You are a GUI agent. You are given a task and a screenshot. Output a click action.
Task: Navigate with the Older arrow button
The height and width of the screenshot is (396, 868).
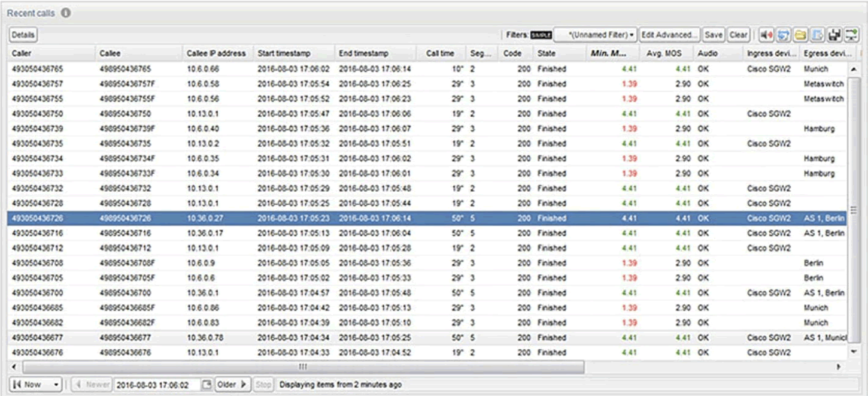[232, 385]
